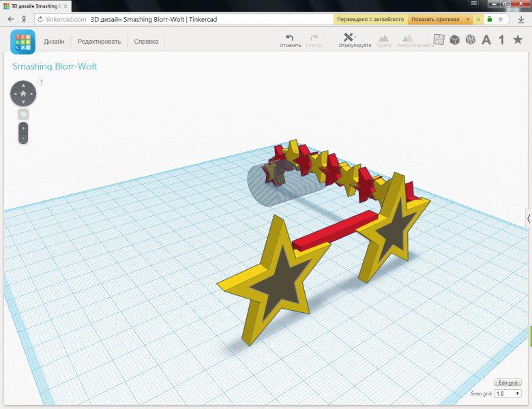Rotate view left with the left arrow
Viewport: 532px width, 409px height.
click(x=15, y=93)
